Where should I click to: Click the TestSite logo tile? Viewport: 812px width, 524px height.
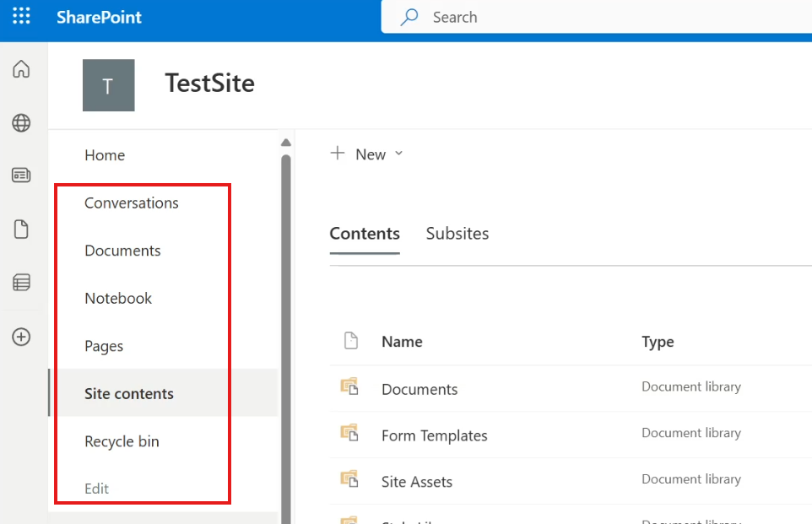[108, 85]
